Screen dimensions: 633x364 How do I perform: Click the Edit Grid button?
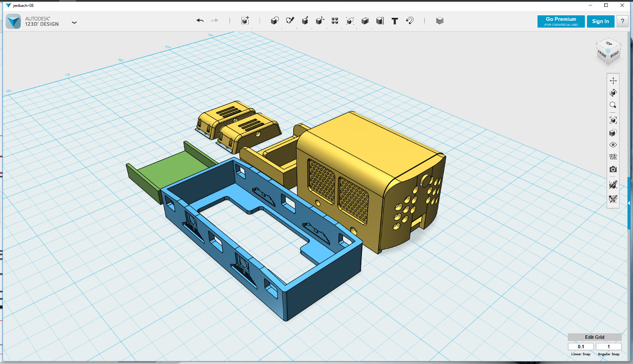594,337
